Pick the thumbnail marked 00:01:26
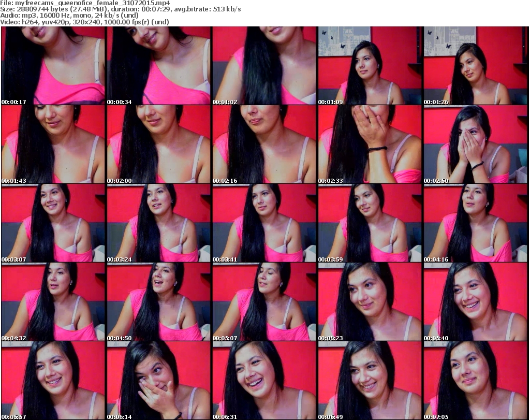The image size is (530, 420). (x=476, y=66)
